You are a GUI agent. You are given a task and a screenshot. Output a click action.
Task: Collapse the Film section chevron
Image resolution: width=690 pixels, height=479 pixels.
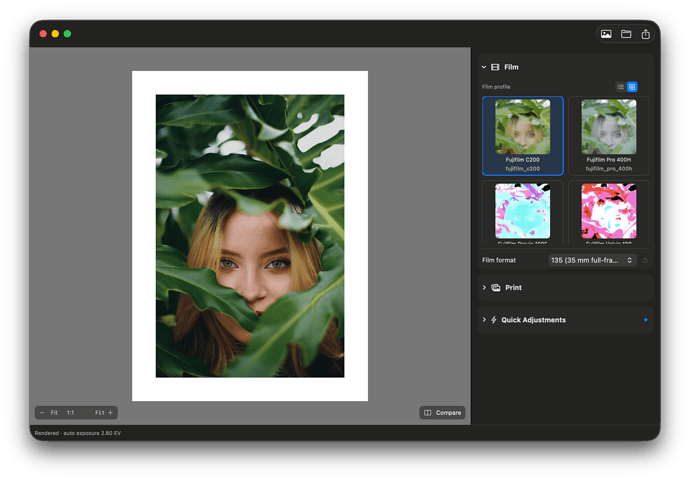[484, 67]
